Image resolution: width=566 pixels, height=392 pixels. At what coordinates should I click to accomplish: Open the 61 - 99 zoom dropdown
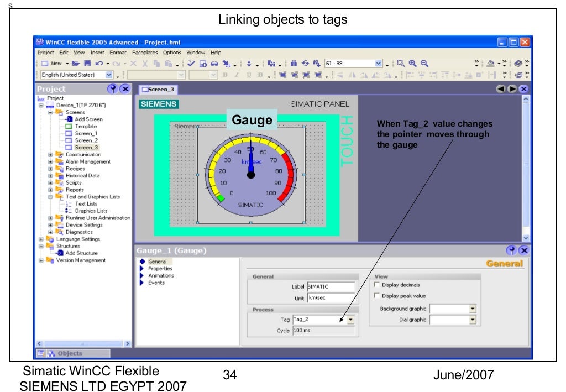click(378, 64)
